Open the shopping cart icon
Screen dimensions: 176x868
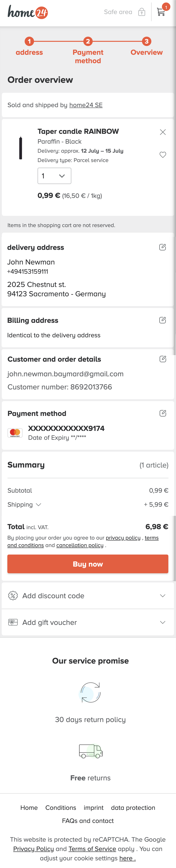(161, 12)
